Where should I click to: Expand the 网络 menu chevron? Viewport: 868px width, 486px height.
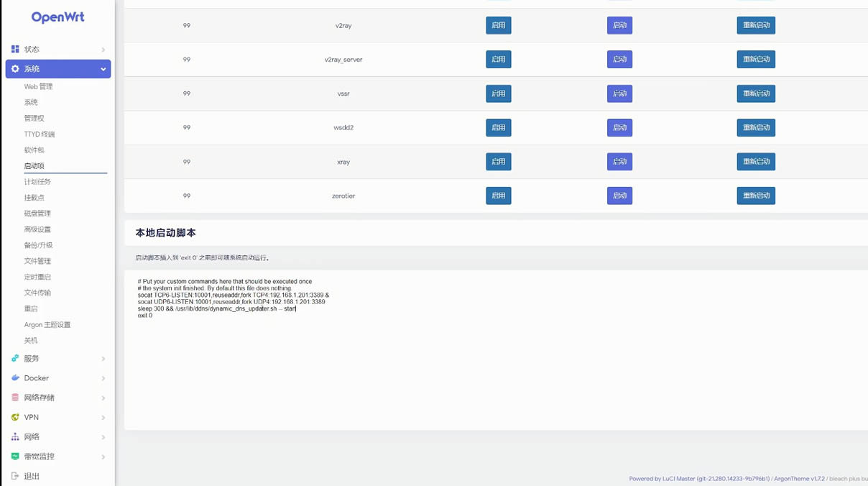[x=103, y=437]
